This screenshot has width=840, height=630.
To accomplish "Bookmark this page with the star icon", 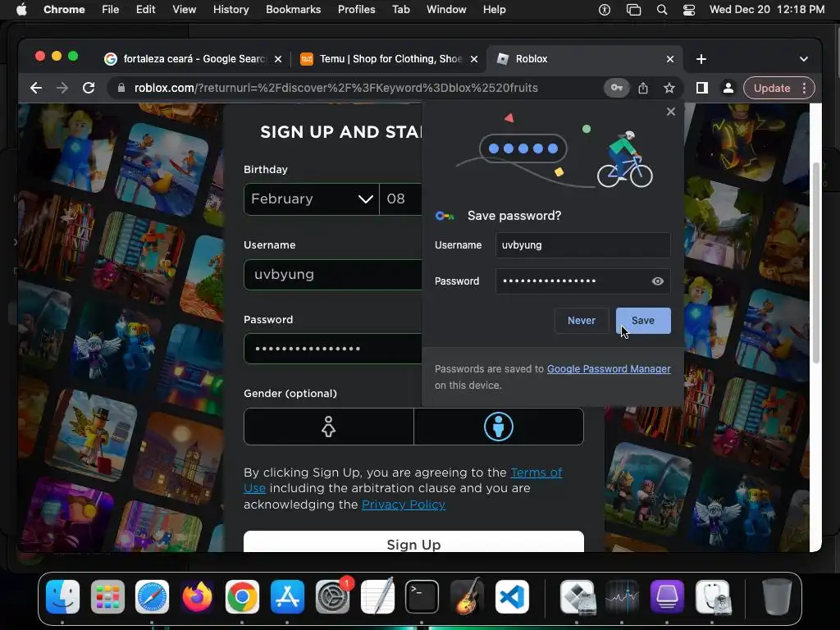I will pyautogui.click(x=669, y=88).
